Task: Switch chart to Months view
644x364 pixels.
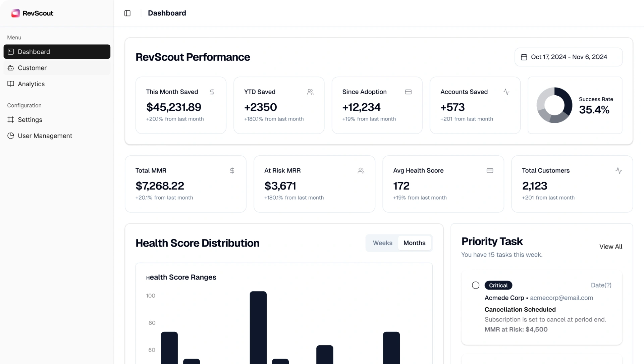Action: click(x=414, y=243)
